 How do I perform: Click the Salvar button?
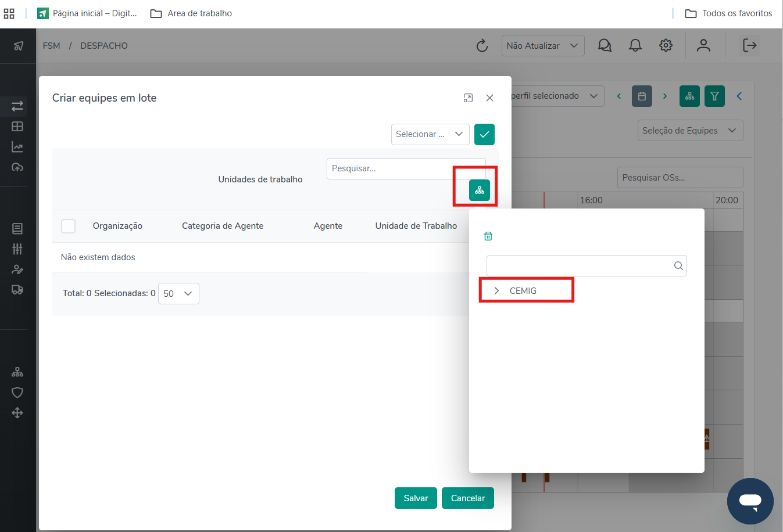click(416, 498)
